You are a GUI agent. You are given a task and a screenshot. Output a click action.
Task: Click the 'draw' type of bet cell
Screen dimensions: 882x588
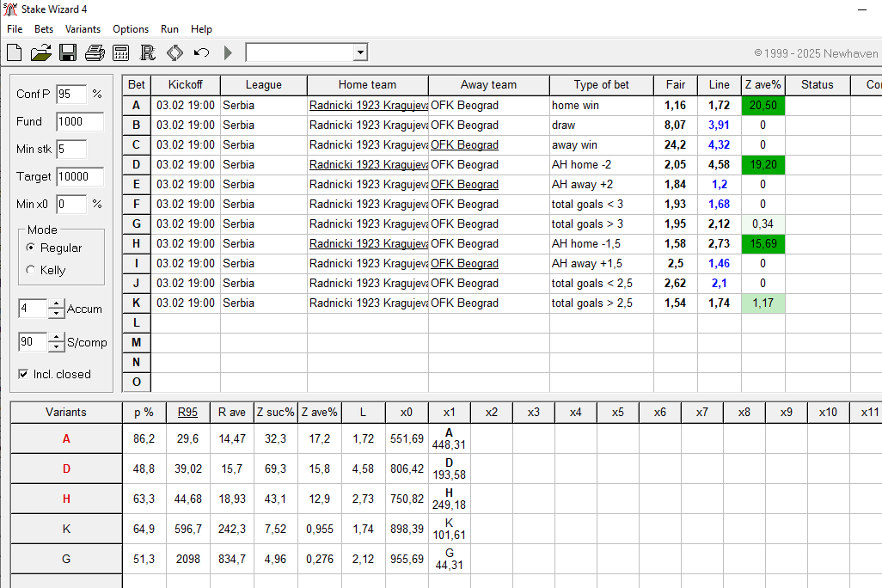(x=601, y=125)
